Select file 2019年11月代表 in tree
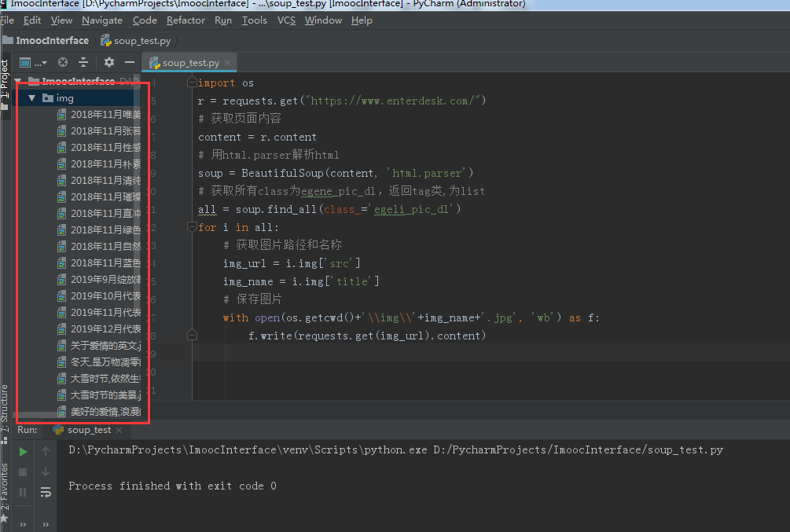 (x=99, y=313)
